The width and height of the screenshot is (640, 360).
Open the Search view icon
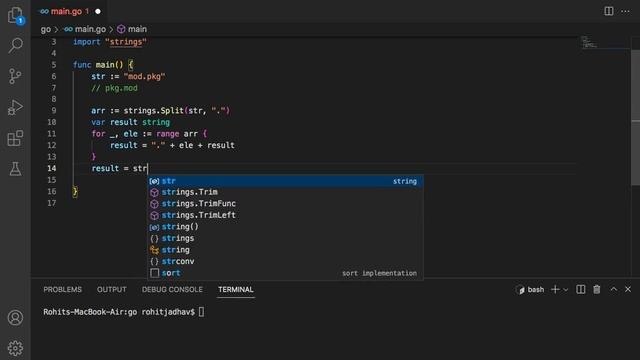click(16, 45)
